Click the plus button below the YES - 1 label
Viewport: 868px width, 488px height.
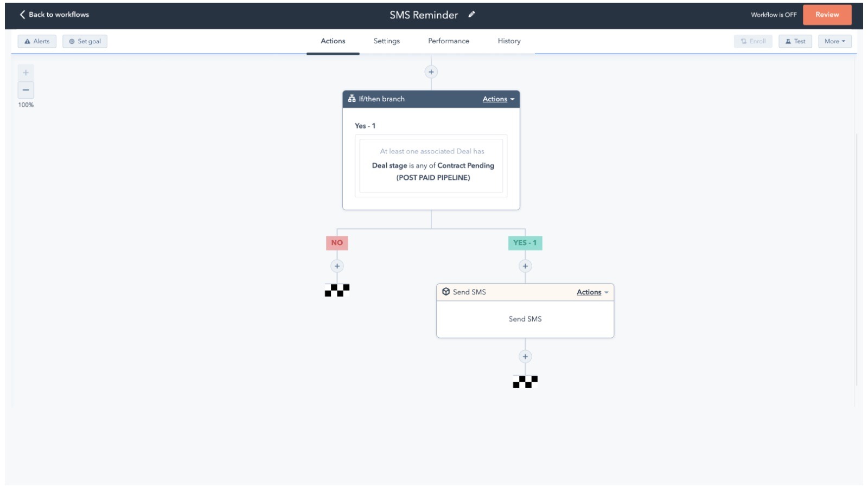click(x=525, y=266)
